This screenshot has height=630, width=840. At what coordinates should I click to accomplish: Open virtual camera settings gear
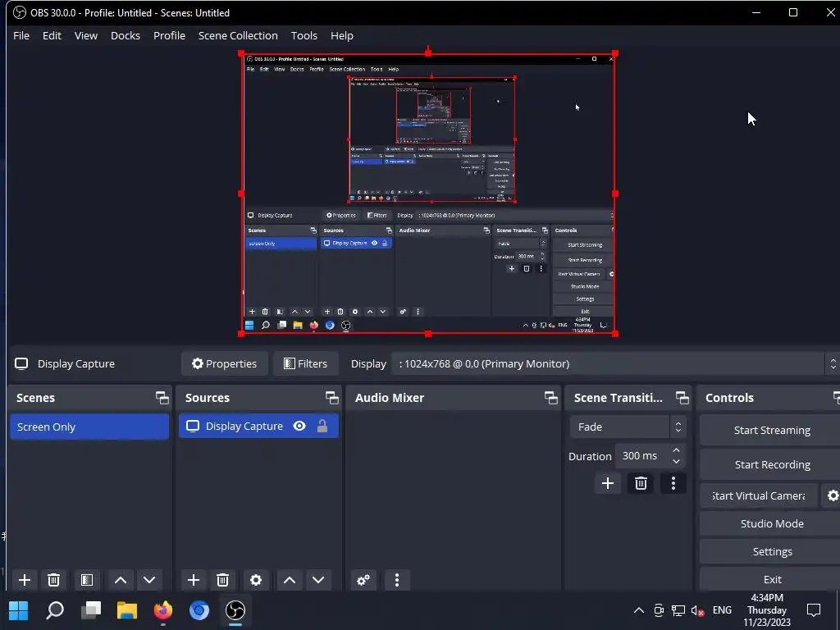(832, 495)
